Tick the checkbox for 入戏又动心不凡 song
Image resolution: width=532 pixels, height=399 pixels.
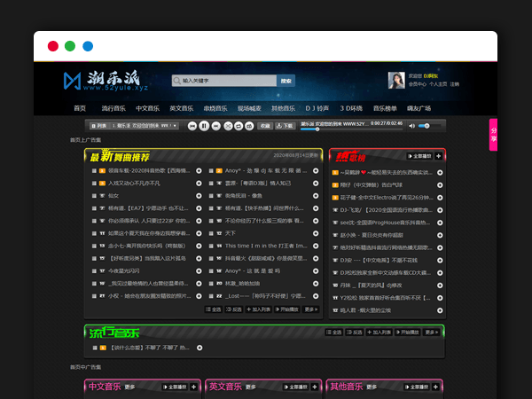click(x=92, y=183)
